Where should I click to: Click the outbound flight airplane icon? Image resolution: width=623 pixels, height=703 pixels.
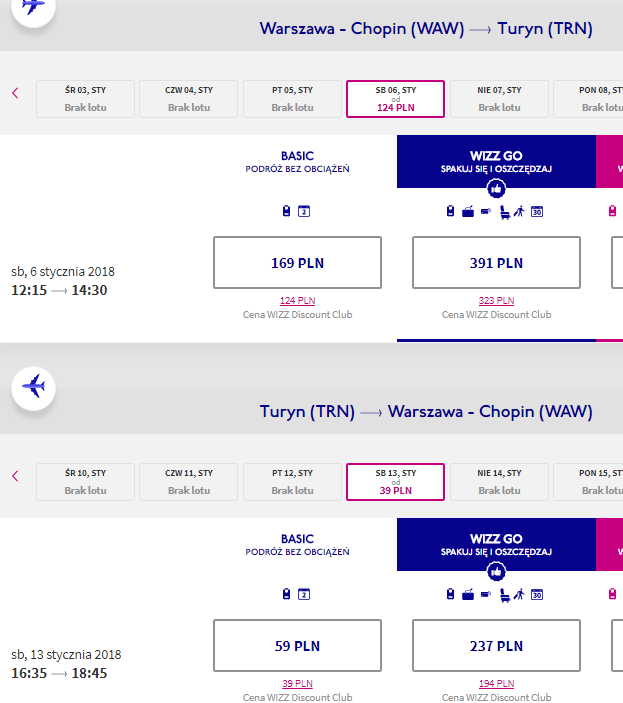coord(33,6)
